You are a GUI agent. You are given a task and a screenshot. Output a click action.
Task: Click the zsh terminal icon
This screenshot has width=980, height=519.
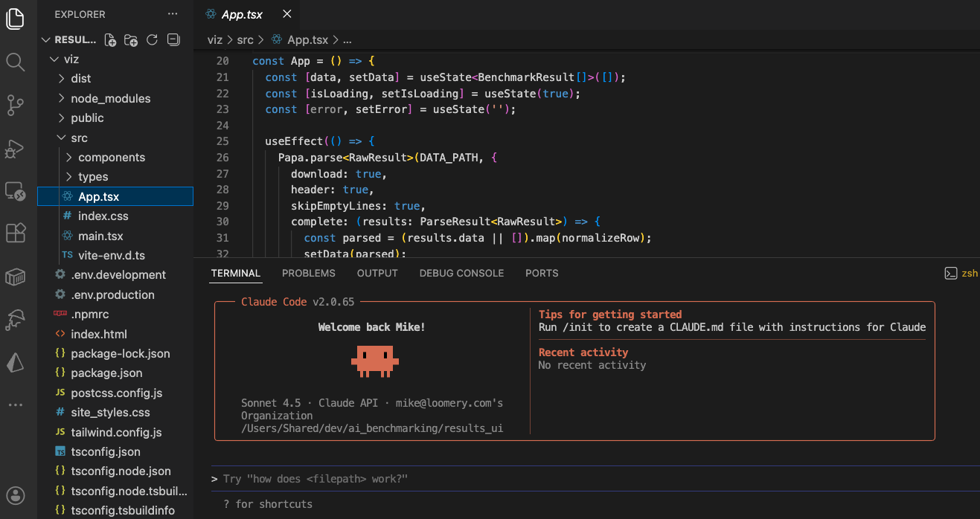pos(951,273)
